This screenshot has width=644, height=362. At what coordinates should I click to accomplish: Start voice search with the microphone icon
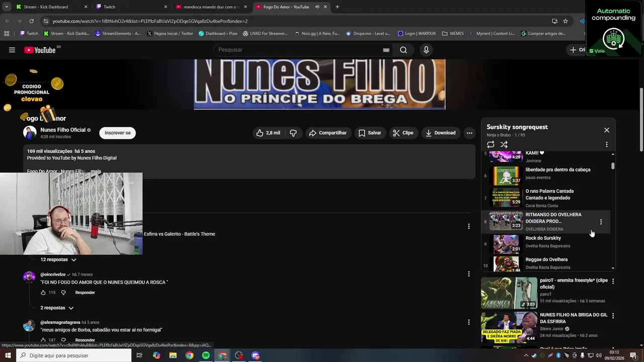426,50
